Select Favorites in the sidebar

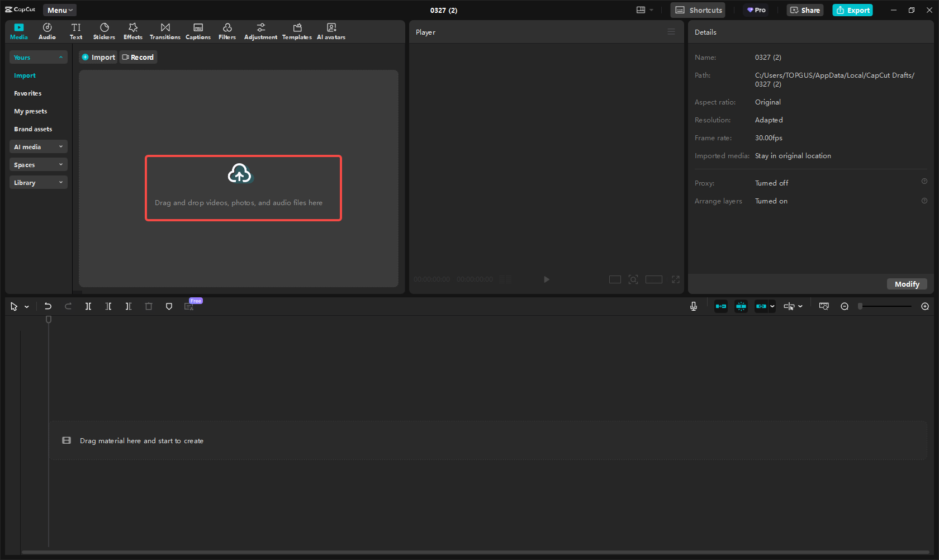click(27, 93)
